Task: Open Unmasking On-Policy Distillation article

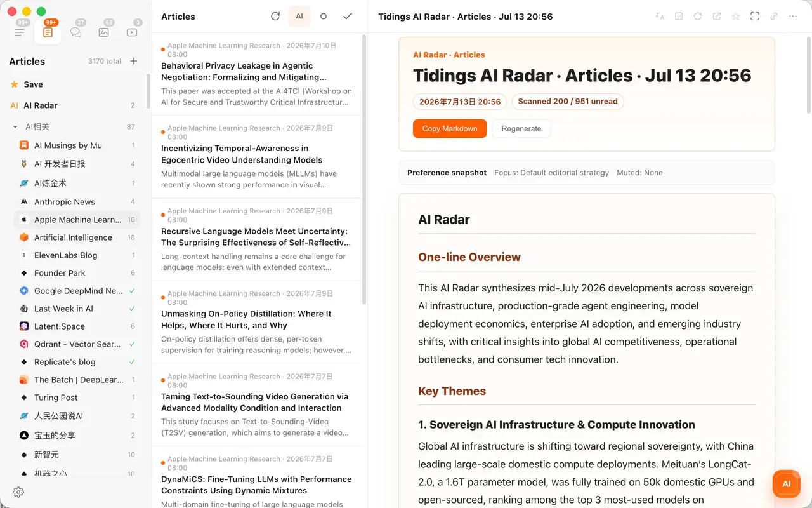Action: (x=256, y=322)
